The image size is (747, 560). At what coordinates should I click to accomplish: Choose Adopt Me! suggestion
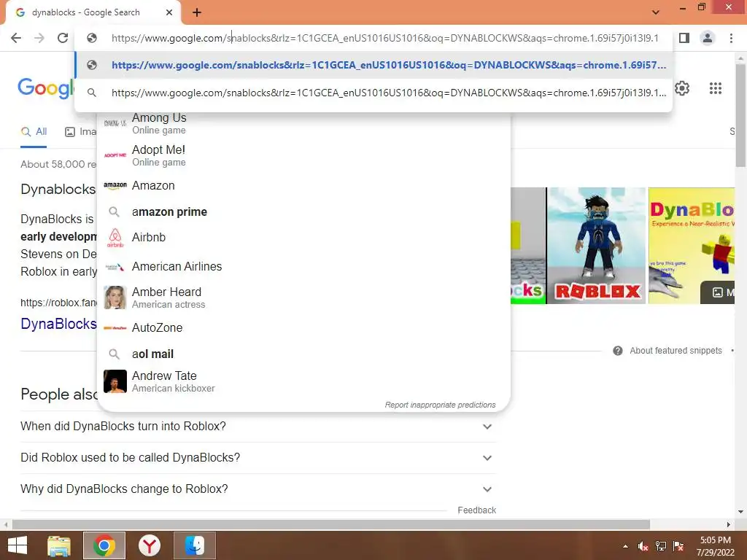(x=303, y=155)
